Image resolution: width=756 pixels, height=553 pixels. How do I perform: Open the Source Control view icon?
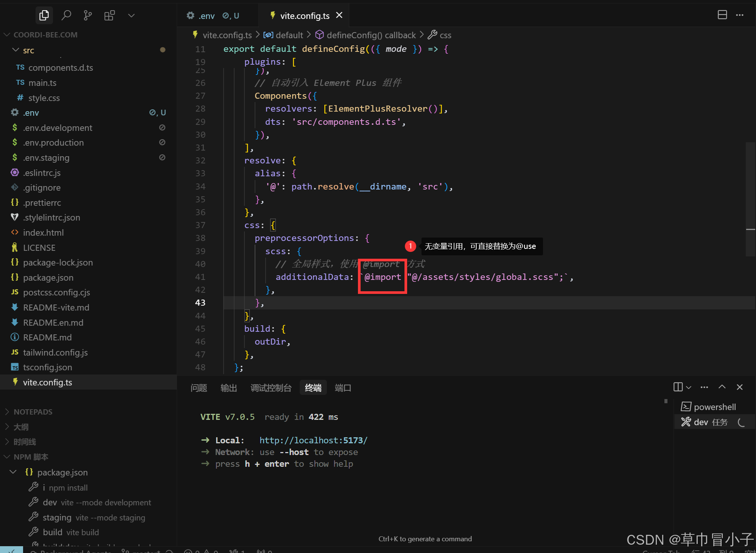pyautogui.click(x=88, y=16)
